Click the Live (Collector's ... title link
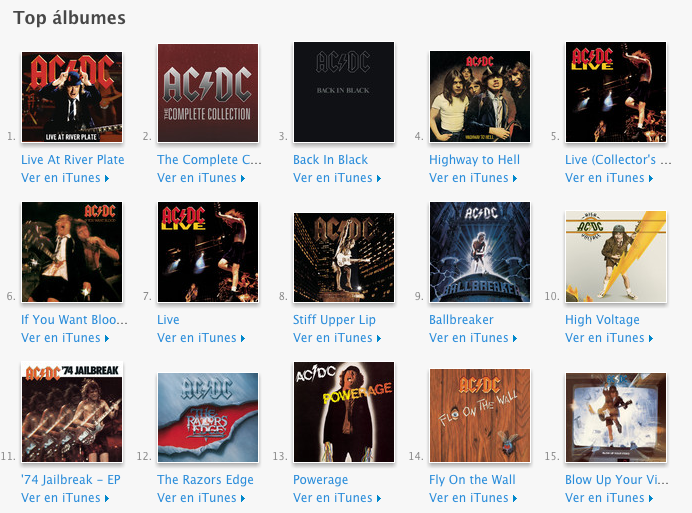This screenshot has height=513, width=692. click(618, 160)
